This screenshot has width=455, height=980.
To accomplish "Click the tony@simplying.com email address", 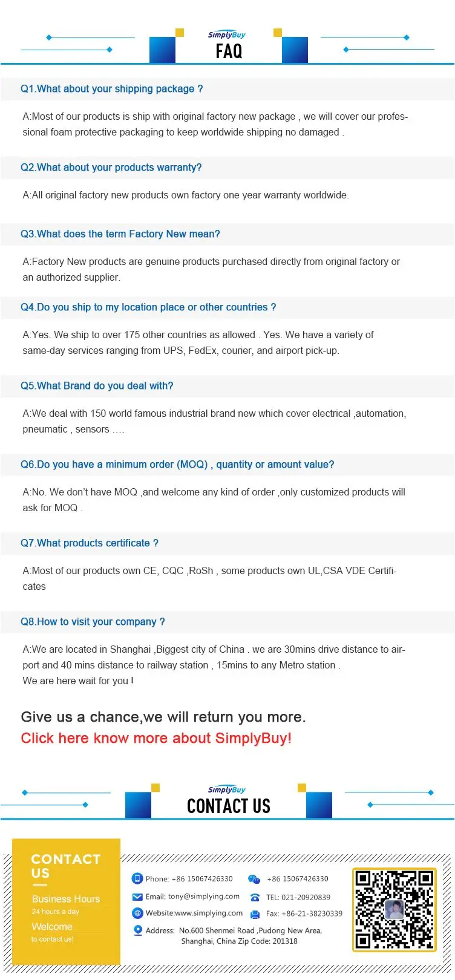I will 204,897.
